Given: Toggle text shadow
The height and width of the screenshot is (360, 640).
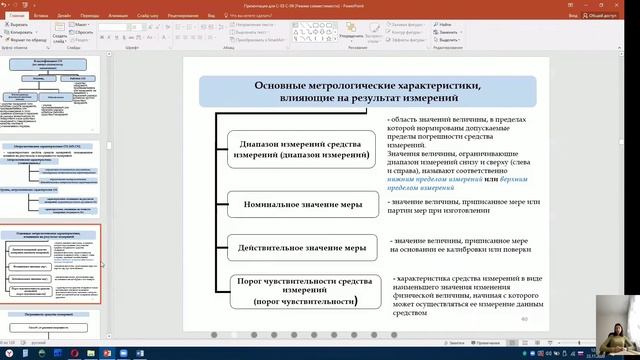Looking at the screenshot, I should tap(124, 37).
